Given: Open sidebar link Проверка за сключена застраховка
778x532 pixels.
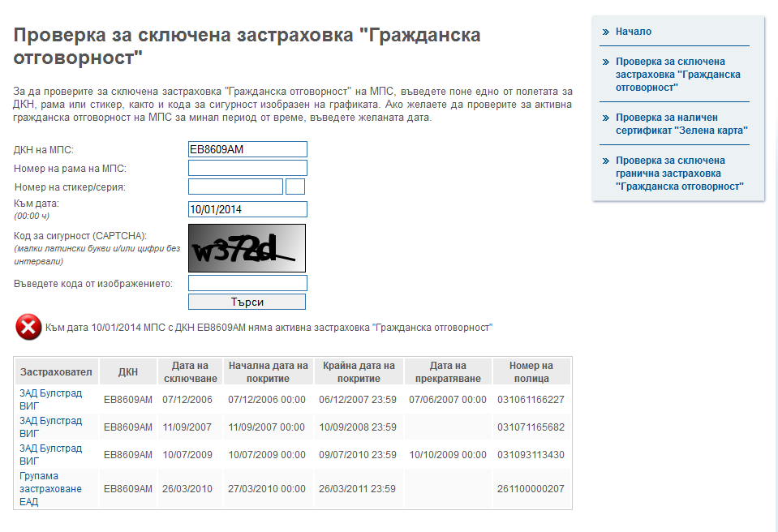Looking at the screenshot, I should (x=677, y=74).
